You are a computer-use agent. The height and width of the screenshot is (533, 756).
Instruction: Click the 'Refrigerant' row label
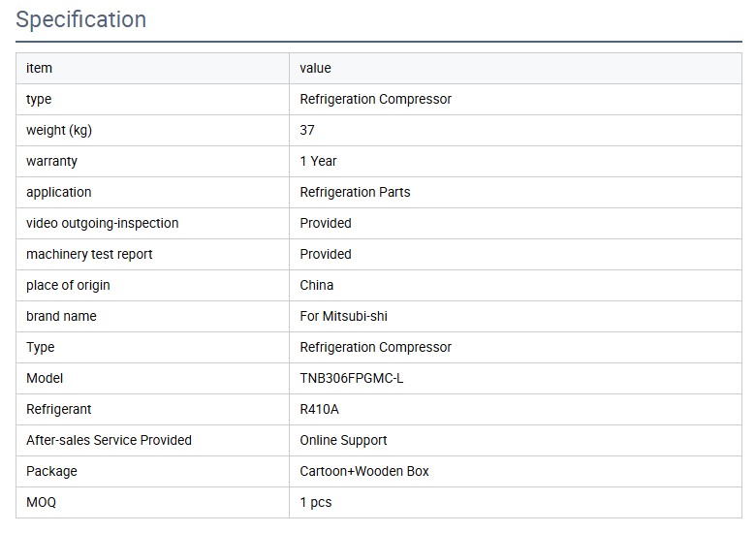click(x=59, y=409)
